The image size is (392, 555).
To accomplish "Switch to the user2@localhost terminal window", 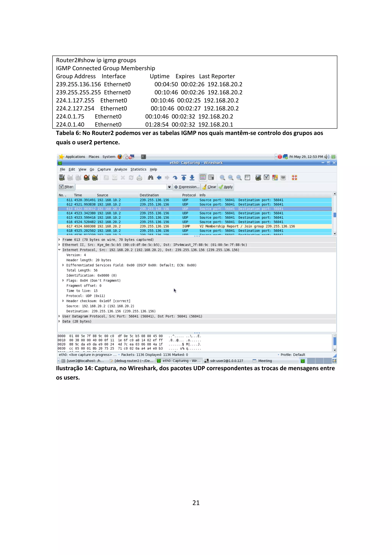I will coord(83,361).
